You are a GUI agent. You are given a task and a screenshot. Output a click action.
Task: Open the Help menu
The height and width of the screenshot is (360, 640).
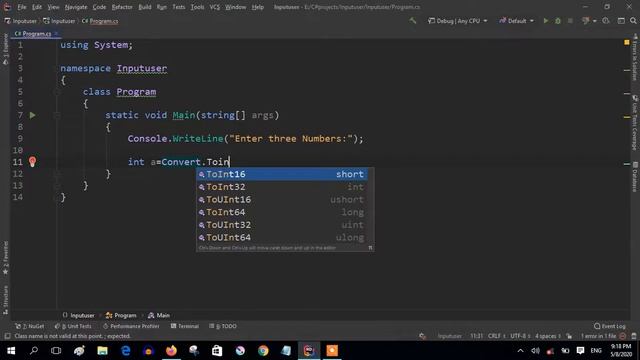point(257,7)
